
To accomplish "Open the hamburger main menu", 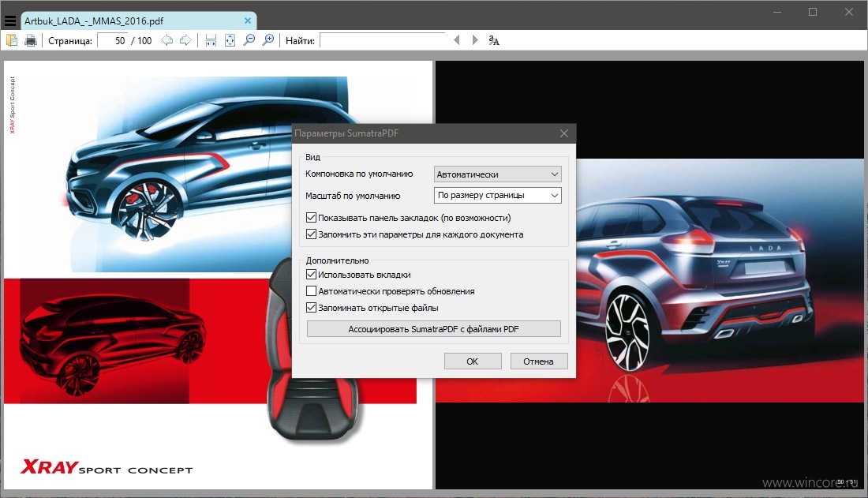I will (10, 21).
